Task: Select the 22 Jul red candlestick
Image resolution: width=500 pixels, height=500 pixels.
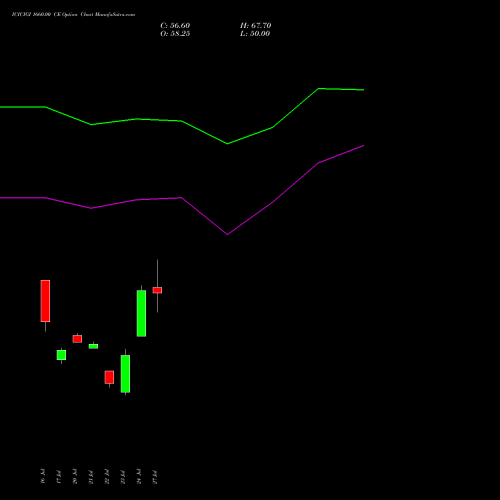Action: click(109, 377)
